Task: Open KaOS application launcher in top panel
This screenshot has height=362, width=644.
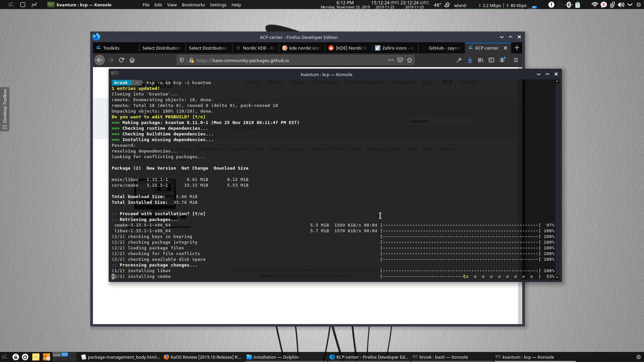Action: click(x=11, y=5)
